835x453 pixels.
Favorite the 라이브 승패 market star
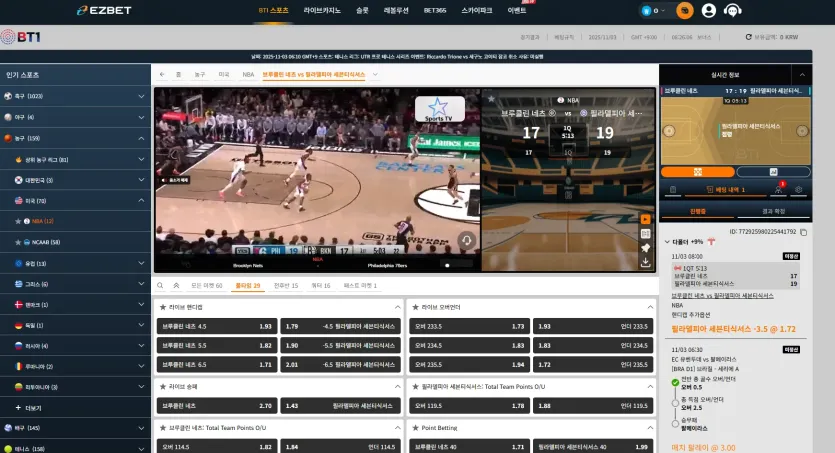coord(163,386)
